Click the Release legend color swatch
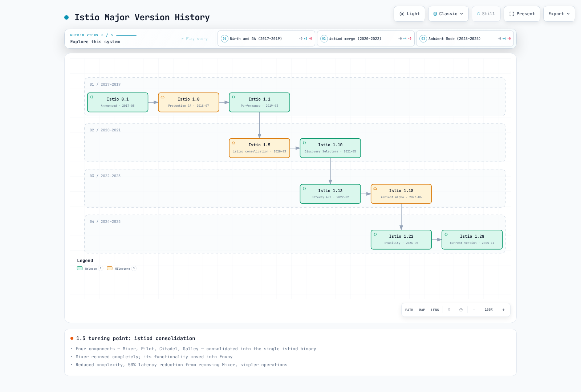581x392 pixels. 80,268
